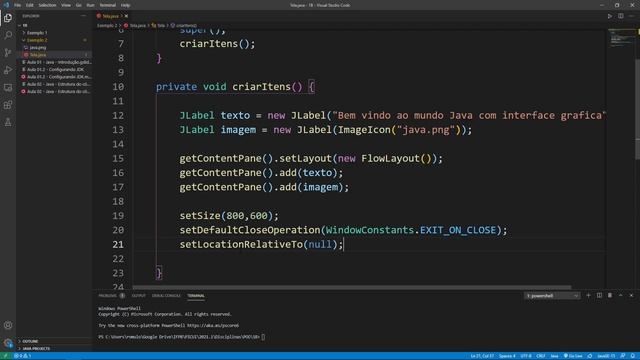
Task: Open the Help menu
Action: (125, 5)
